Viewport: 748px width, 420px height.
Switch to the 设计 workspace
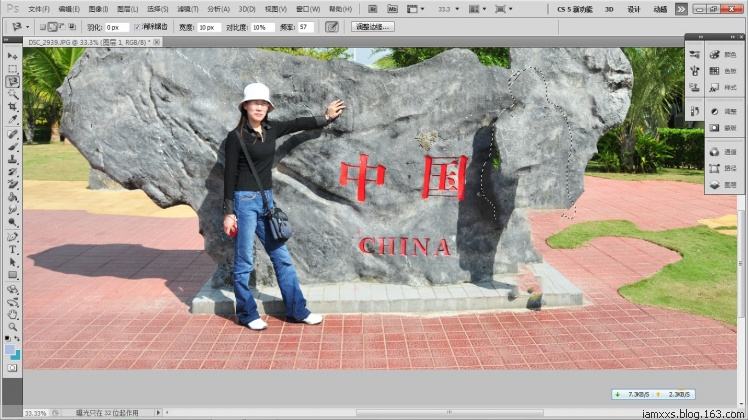(x=634, y=9)
